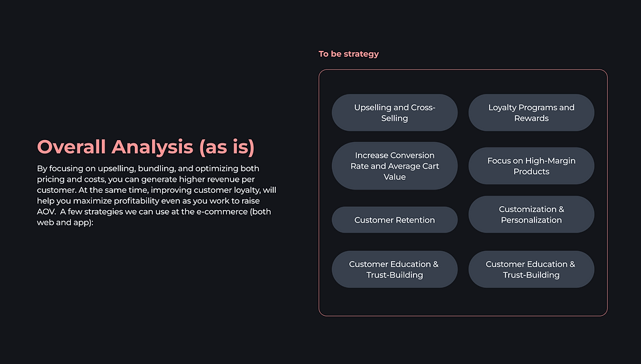The width and height of the screenshot is (641, 364).
Task: Click the Upselling and Cross-Selling pill
Action: coord(394,112)
